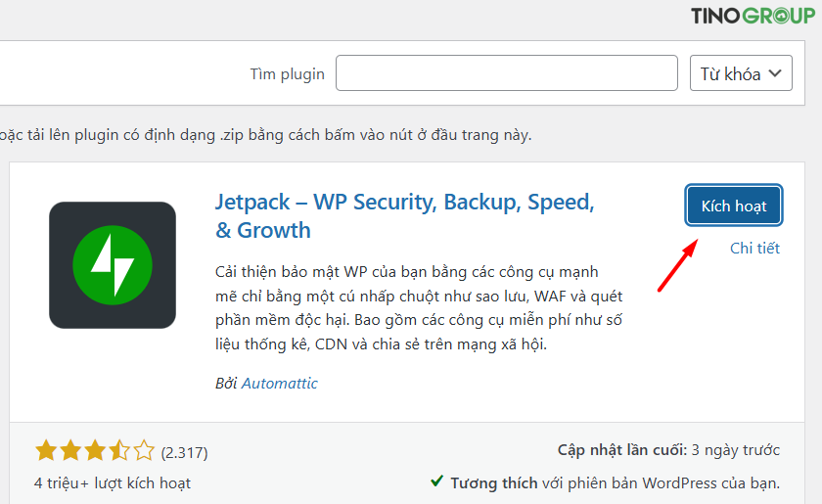The image size is (822, 504).
Task: Click 'Cập nhật lần cuối: 3 ngày trước'
Action: click(x=668, y=450)
